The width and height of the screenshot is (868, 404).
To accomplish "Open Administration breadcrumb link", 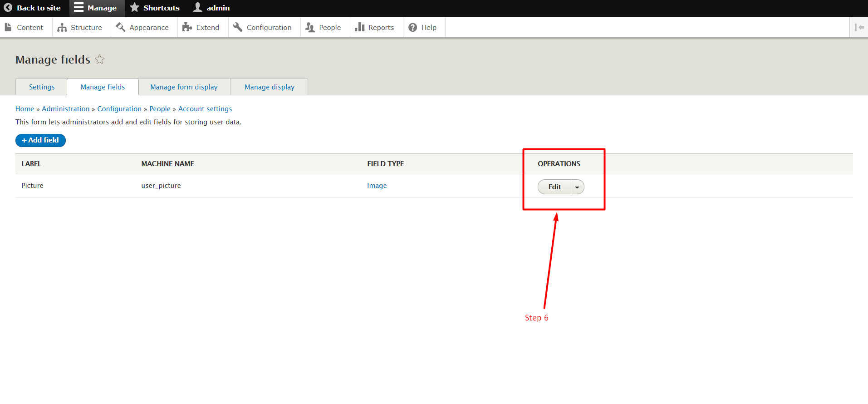I will click(66, 109).
